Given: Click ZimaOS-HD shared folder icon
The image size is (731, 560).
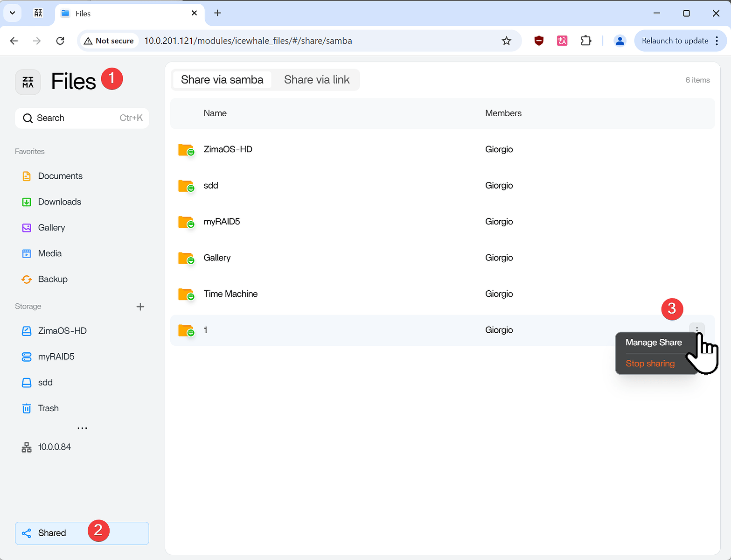Looking at the screenshot, I should tap(186, 150).
